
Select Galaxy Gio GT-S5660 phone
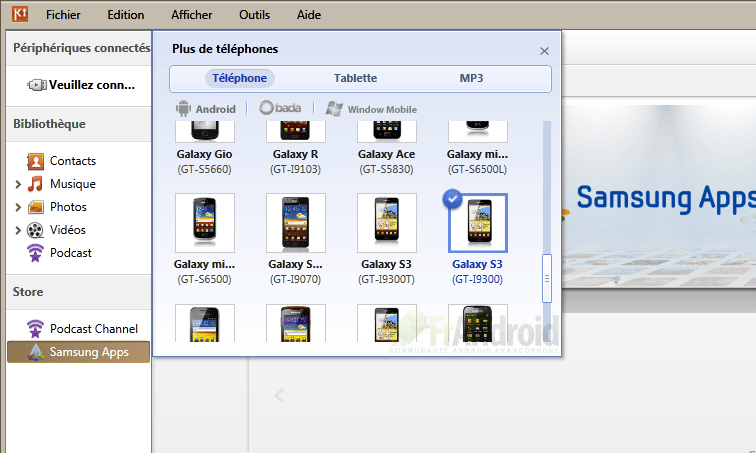coord(204,148)
